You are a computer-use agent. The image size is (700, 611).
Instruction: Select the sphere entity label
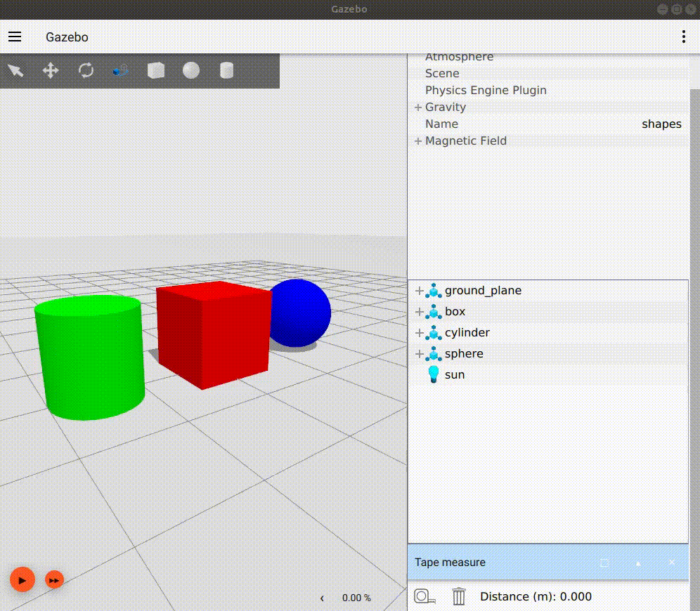[464, 354]
